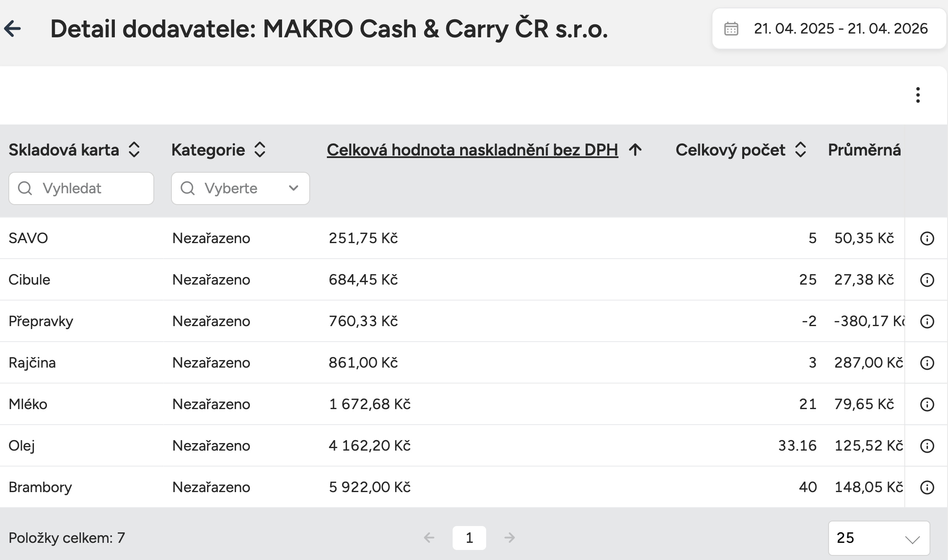The width and height of the screenshot is (948, 560).
Task: Sort by Celkový počet column
Action: tap(800, 150)
